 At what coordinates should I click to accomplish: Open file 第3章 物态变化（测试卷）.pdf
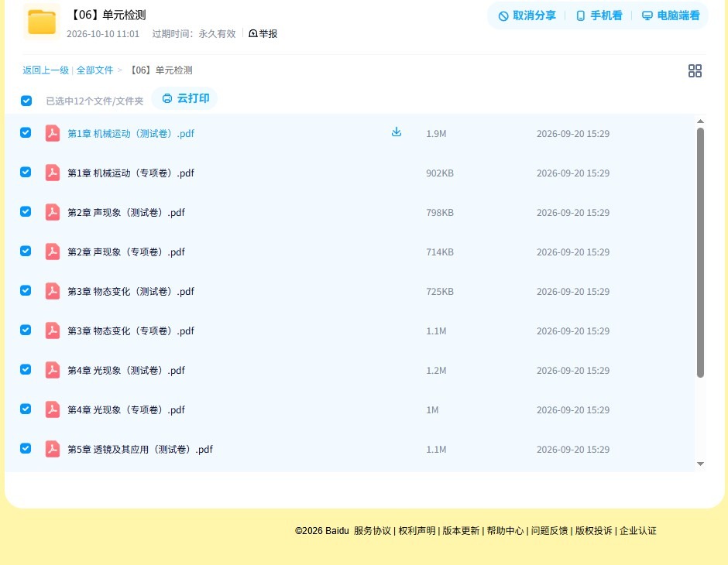coord(131,291)
